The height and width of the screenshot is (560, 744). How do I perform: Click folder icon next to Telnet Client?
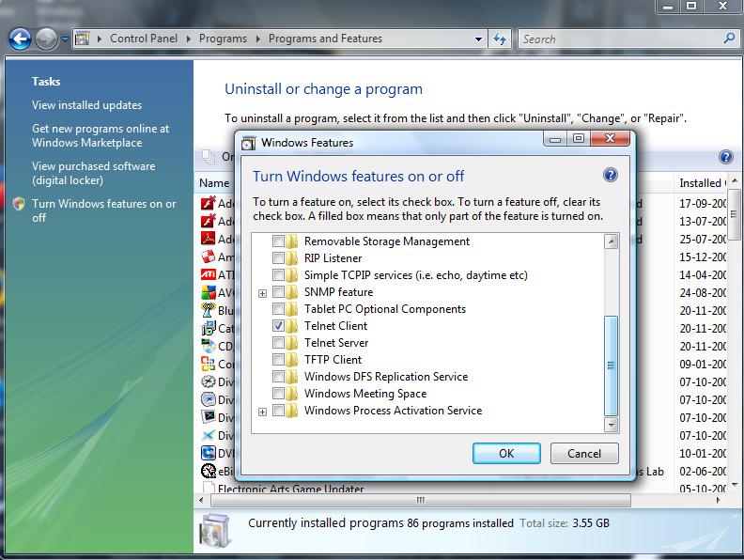(292, 325)
